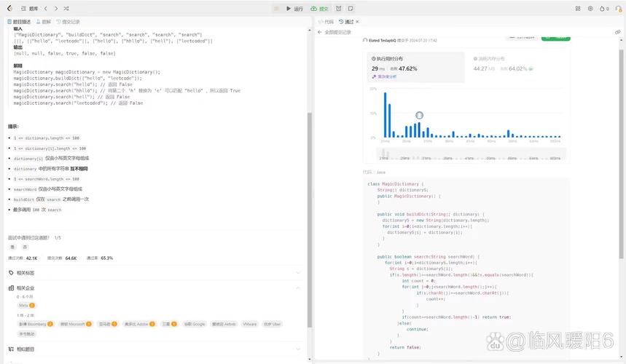Answer 否 for interview encounter question
626x364 pixels.
[x=25, y=247]
